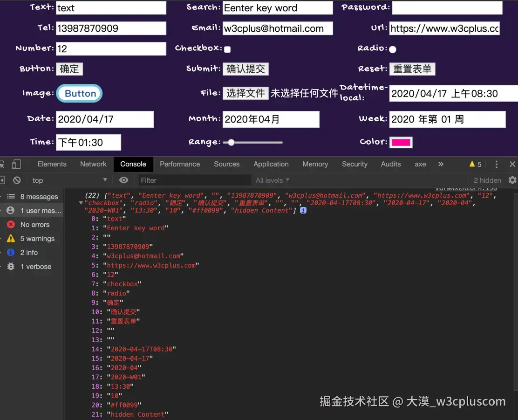
Task: Toggle console sidebar icon
Action: coord(2,180)
